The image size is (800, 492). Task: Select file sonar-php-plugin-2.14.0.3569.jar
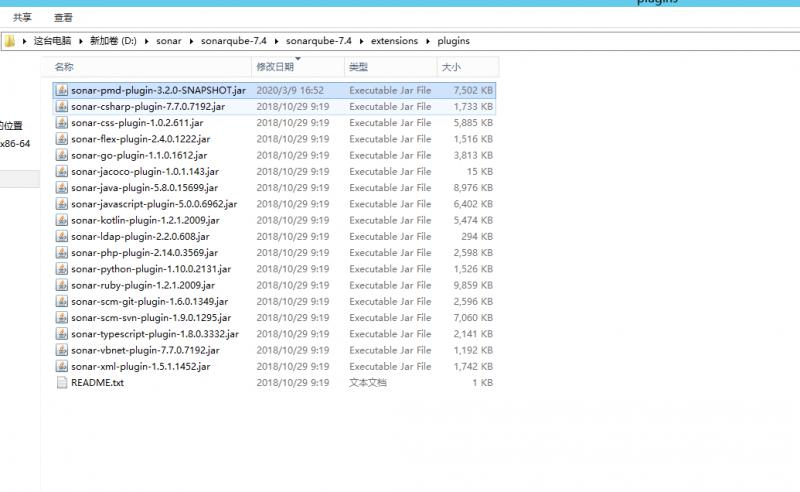[144, 253]
